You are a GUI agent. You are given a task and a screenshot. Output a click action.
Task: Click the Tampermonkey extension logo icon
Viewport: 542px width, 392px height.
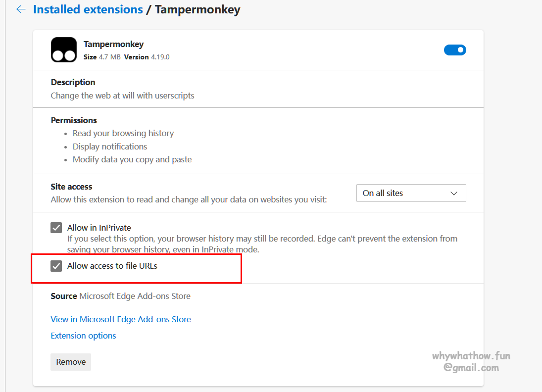click(x=64, y=50)
